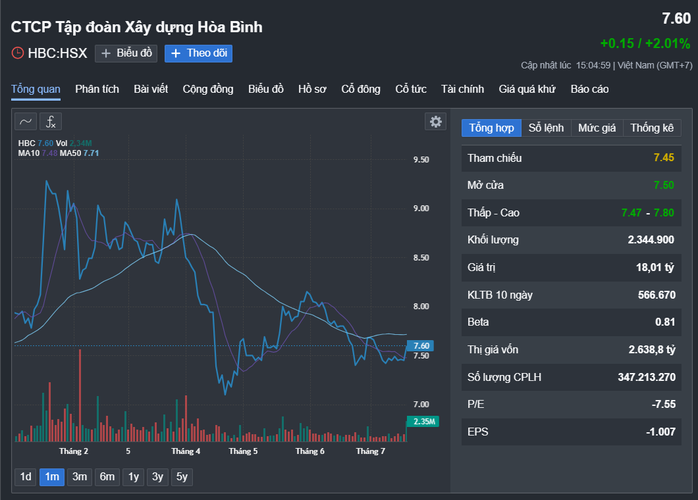Click the HBC:HSX ticker symbol
The height and width of the screenshot is (500, 698).
pos(57,53)
